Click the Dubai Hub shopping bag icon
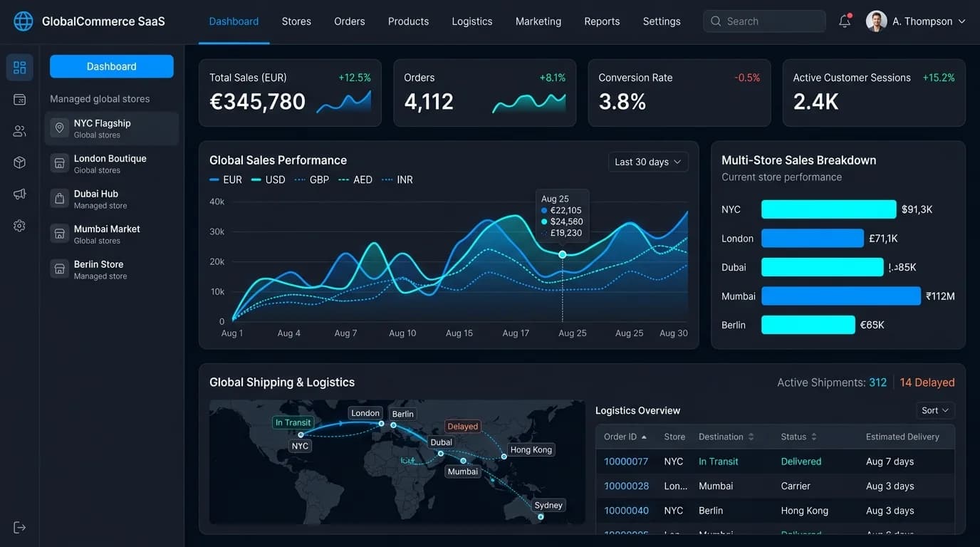 [60, 199]
